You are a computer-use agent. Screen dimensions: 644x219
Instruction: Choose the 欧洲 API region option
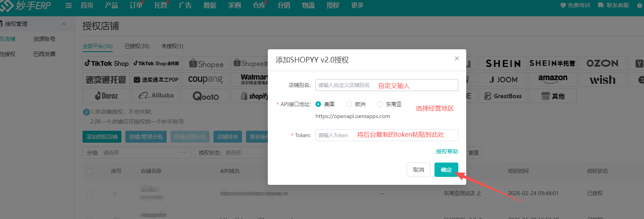coord(349,104)
